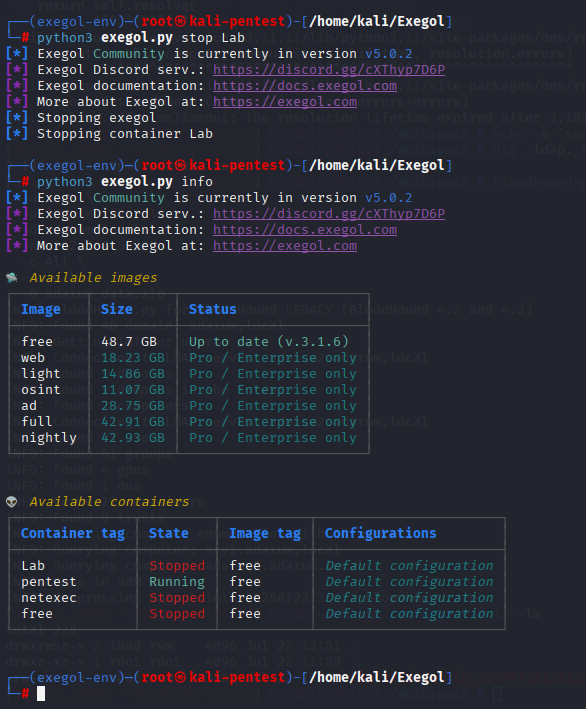
Task: Click the 'Stopped' state of the Lab container
Action: coord(177,566)
